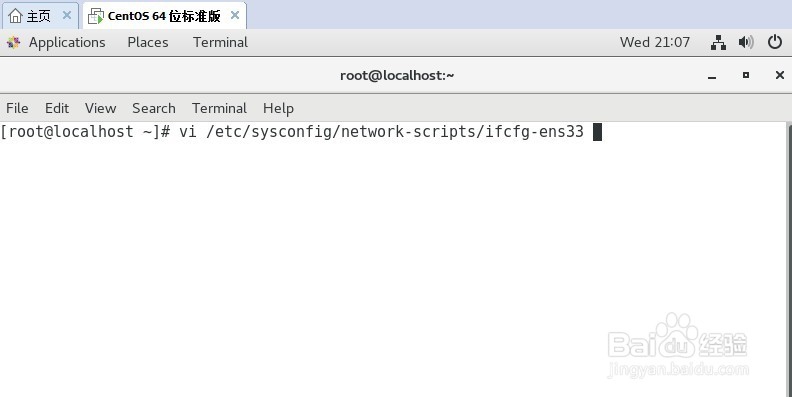Minimize the root@localhost terminal window
792x397 pixels.
point(712,75)
